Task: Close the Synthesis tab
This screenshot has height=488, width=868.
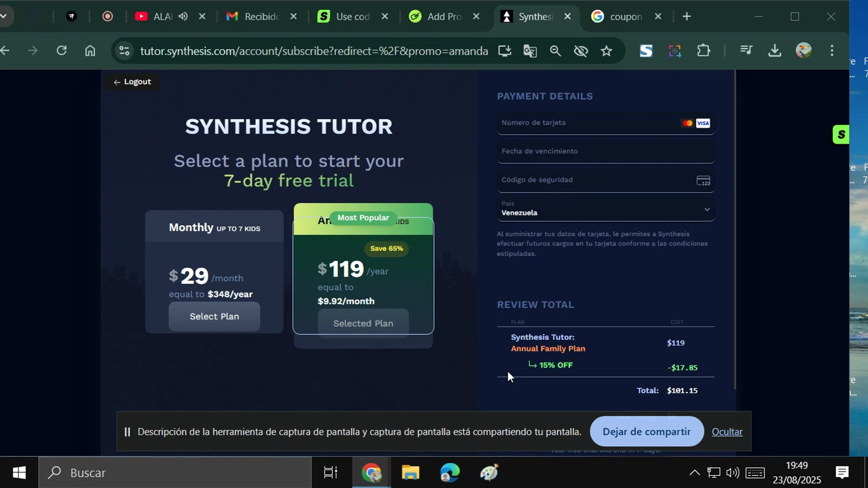Action: [x=567, y=17]
